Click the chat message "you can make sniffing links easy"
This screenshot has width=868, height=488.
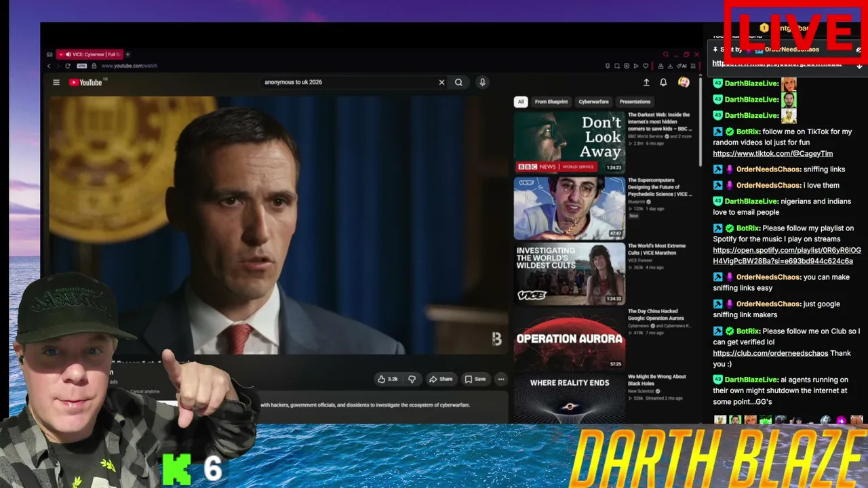click(x=781, y=283)
